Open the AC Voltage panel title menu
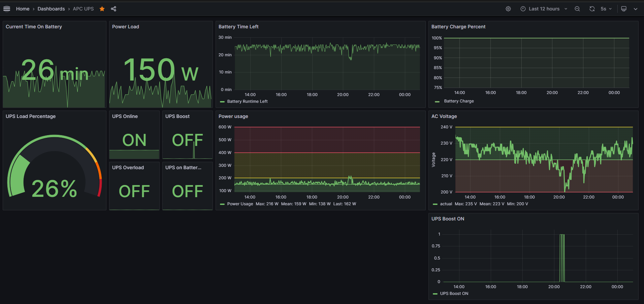Screen dimensions: 644x304 (x=444, y=116)
